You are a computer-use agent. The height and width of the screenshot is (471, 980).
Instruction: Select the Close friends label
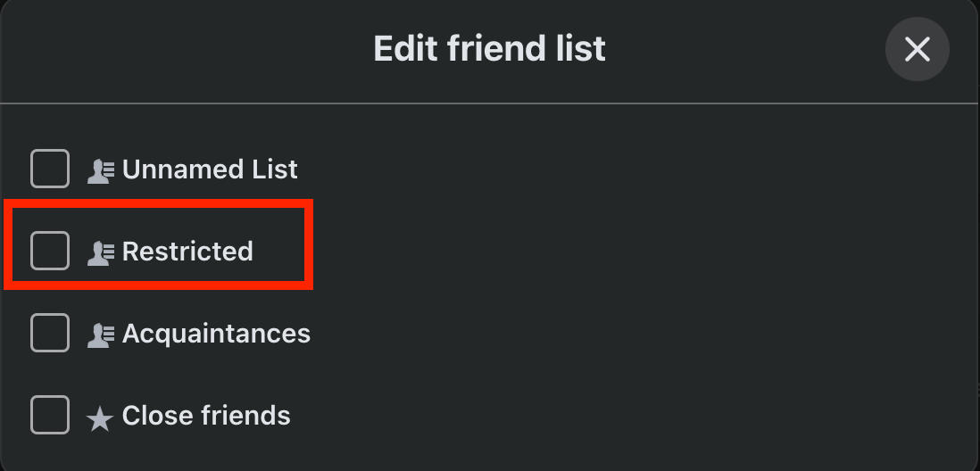pos(206,416)
